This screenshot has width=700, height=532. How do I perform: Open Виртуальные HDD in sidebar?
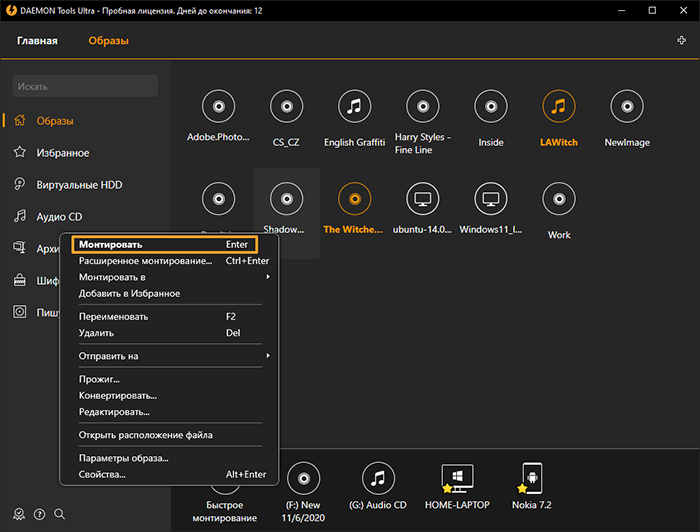pos(79,185)
